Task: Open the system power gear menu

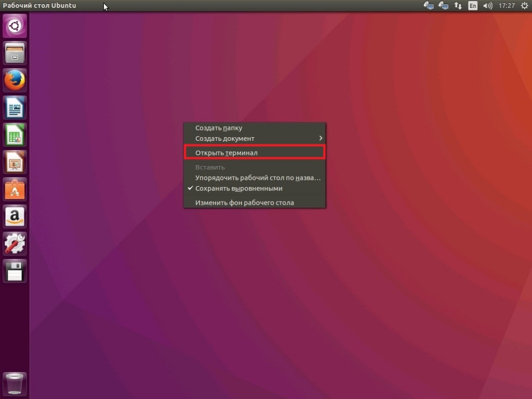Action: [524, 6]
